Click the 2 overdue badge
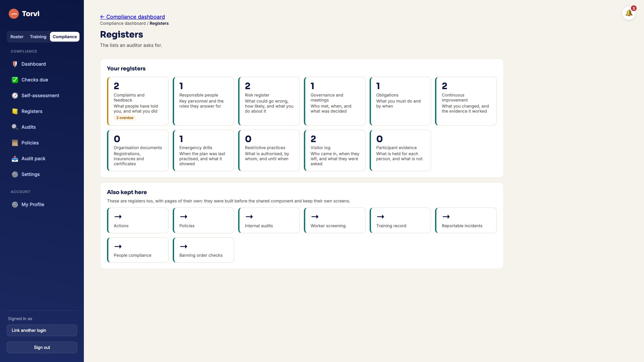Image resolution: width=644 pixels, height=362 pixels. (125, 118)
